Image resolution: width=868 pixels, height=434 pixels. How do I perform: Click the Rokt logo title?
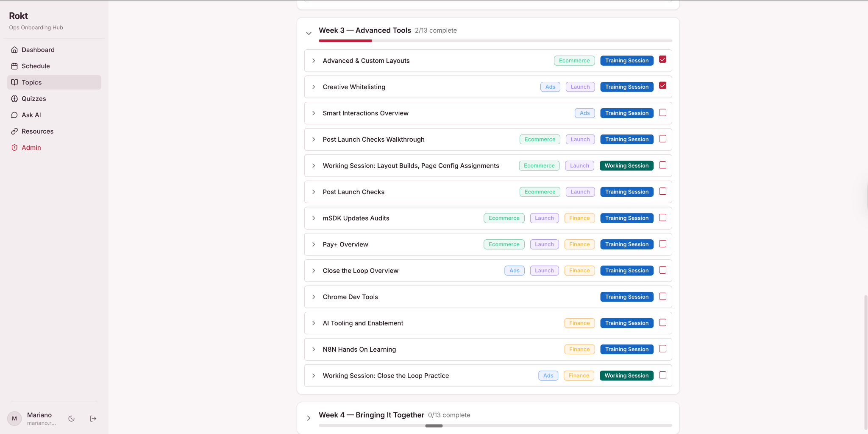[x=19, y=16]
